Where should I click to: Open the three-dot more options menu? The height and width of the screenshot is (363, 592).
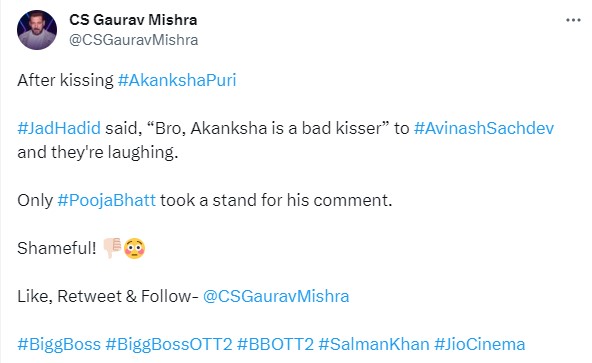573,20
